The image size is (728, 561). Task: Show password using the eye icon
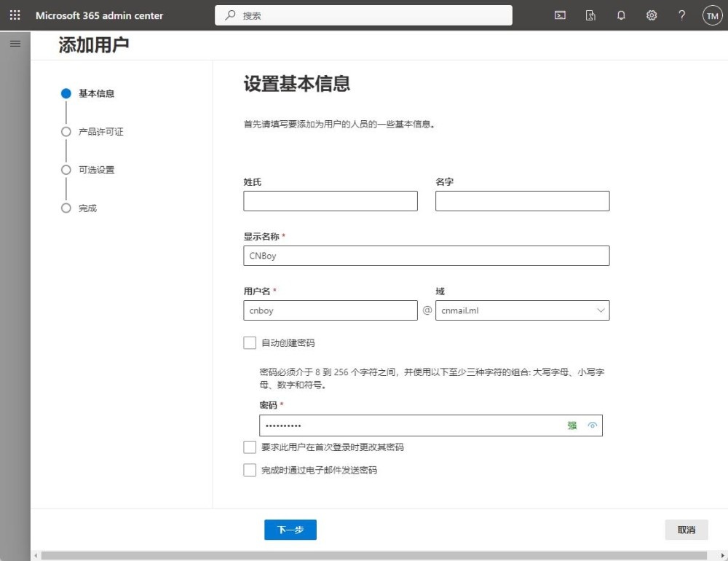click(593, 425)
